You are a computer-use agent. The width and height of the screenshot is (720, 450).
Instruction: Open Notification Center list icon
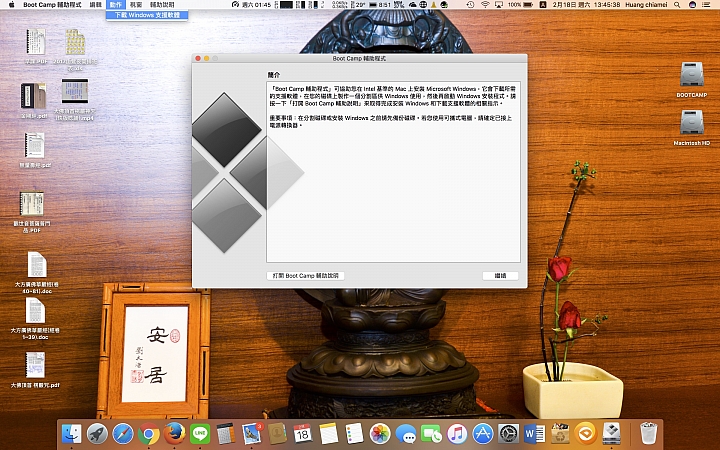[x=705, y=5]
